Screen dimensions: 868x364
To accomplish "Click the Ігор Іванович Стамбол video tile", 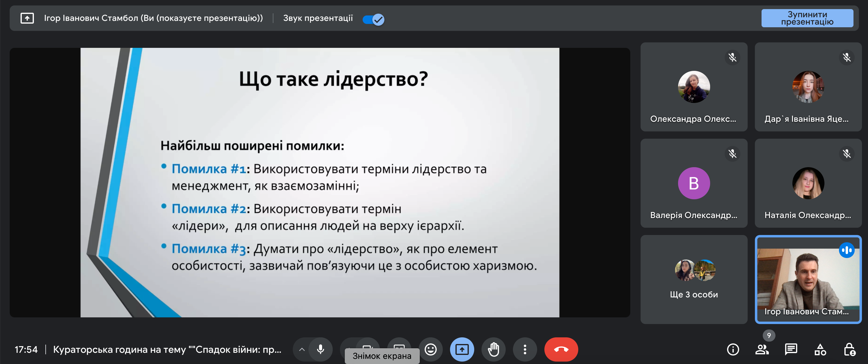I will pyautogui.click(x=808, y=279).
